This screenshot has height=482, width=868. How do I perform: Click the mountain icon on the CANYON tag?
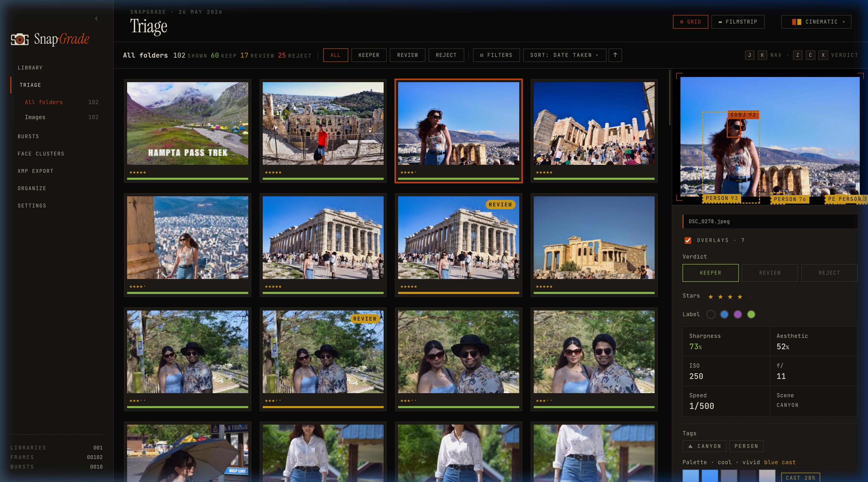pos(691,446)
